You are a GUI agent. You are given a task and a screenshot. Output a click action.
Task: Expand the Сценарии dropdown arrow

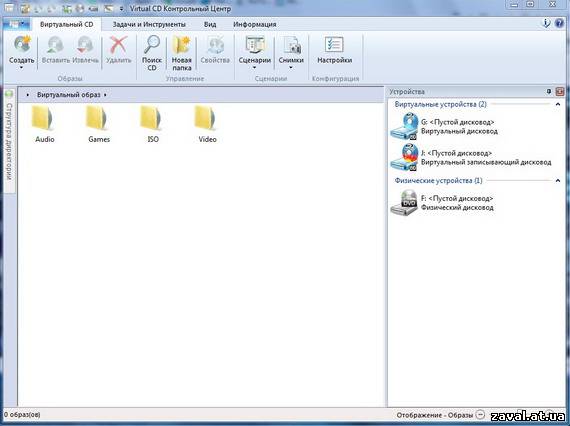coord(254,68)
